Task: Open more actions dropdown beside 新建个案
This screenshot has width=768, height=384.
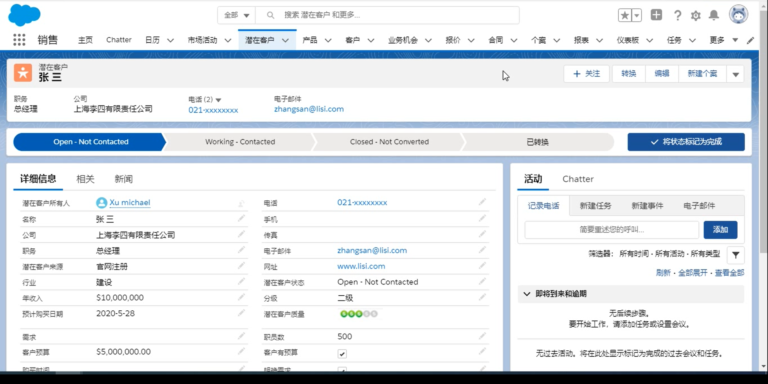Action: [x=735, y=74]
